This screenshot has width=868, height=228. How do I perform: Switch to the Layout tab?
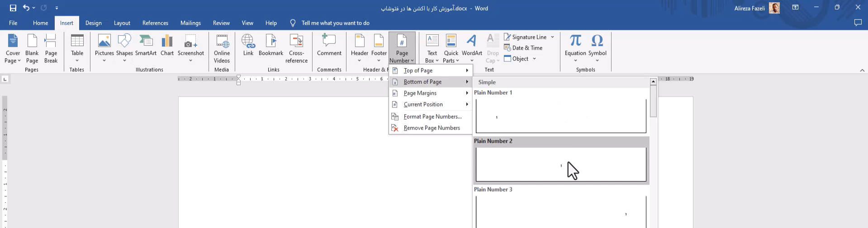(122, 23)
